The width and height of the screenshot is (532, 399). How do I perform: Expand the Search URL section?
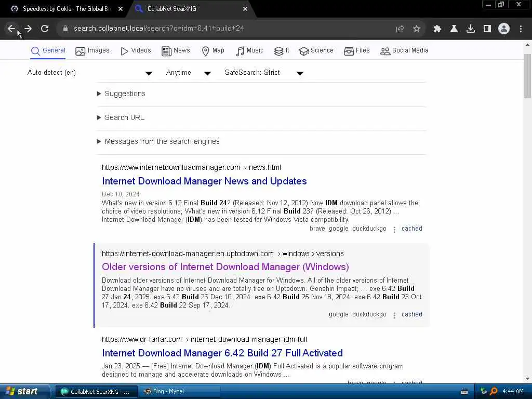tap(121, 117)
